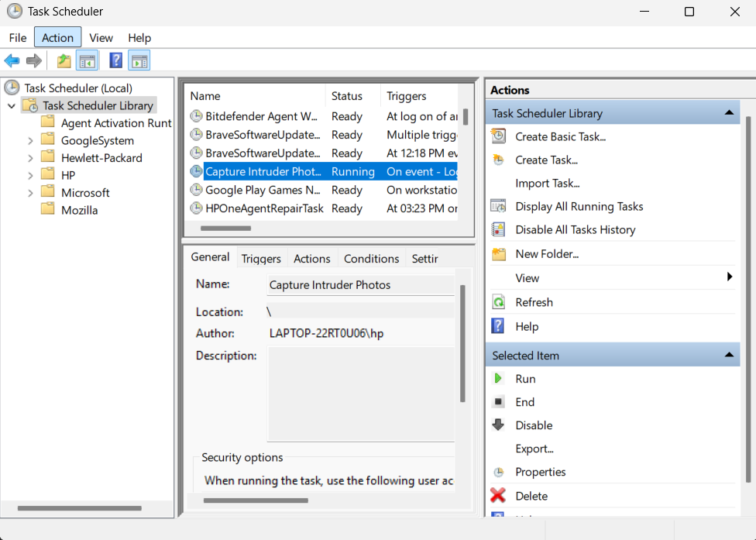Click the Refresh icon in Actions
This screenshot has width=756, height=540.
click(x=499, y=302)
